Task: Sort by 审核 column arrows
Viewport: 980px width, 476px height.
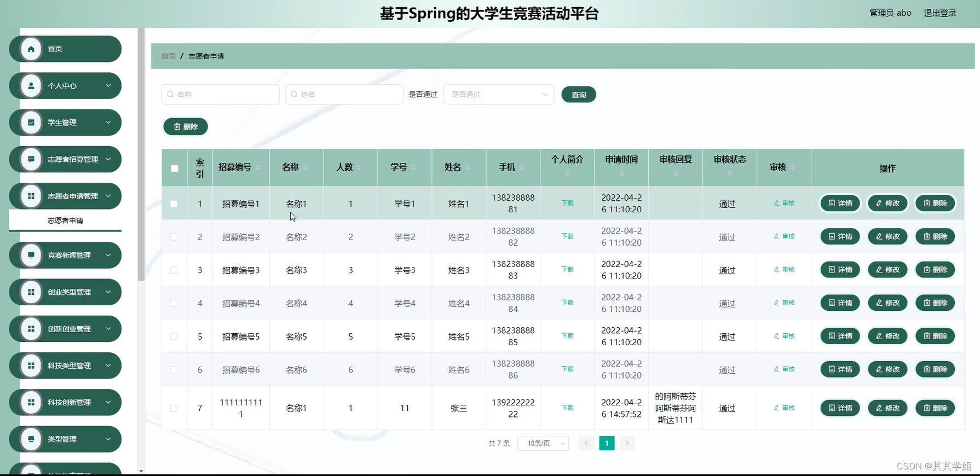Action: pos(793,167)
